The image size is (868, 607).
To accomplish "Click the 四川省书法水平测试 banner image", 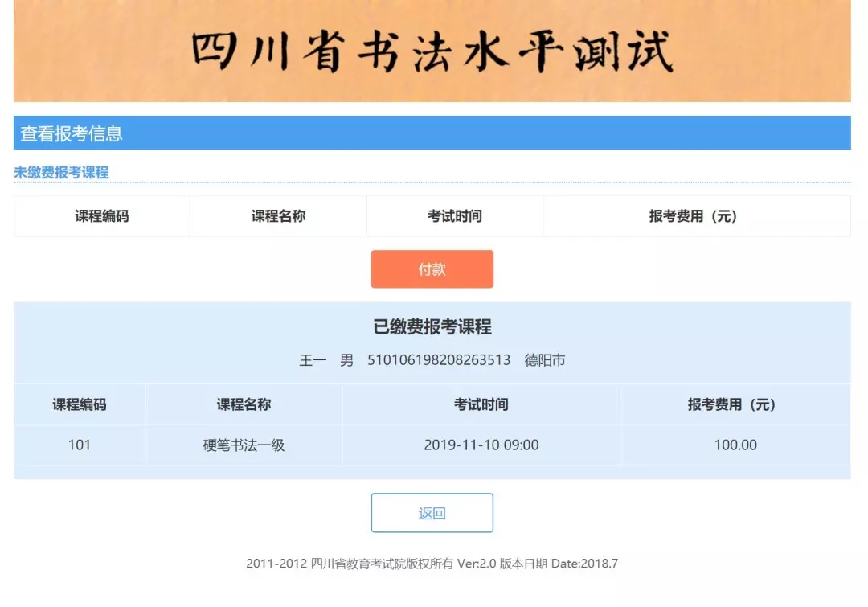I will [432, 51].
